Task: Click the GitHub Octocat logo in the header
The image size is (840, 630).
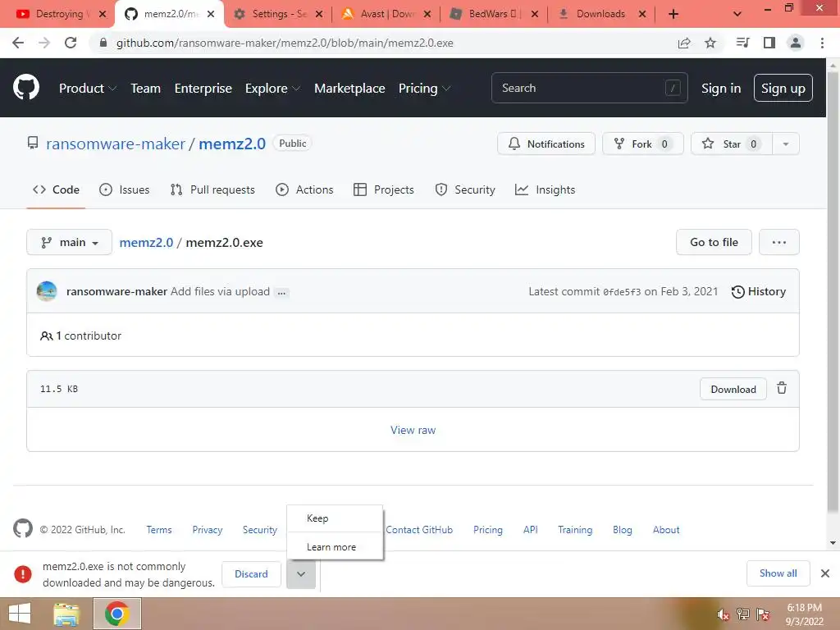Action: [25, 88]
